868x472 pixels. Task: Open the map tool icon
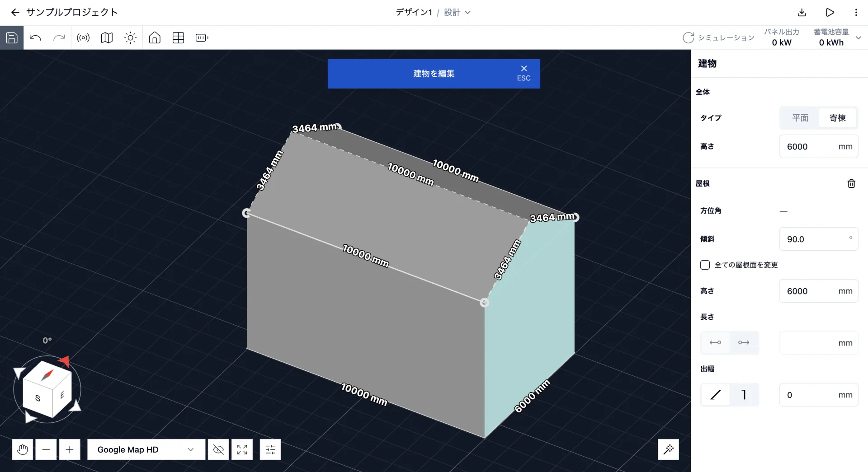(107, 38)
